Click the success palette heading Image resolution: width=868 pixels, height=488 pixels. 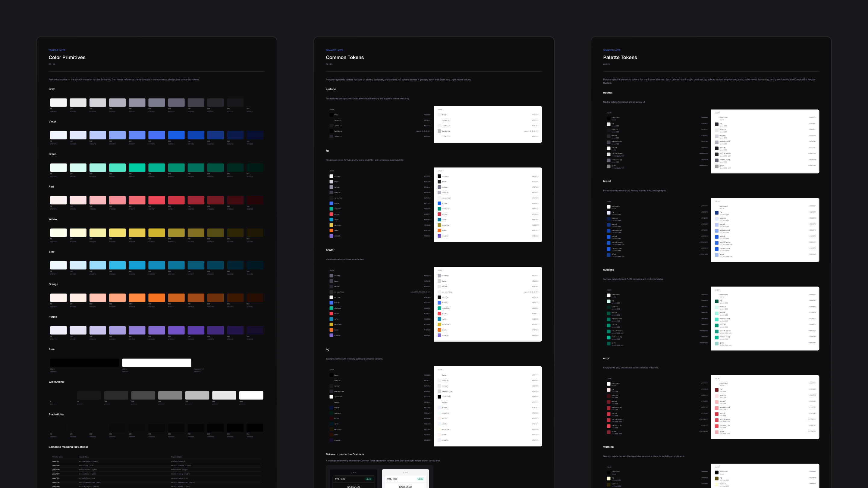pyautogui.click(x=608, y=270)
